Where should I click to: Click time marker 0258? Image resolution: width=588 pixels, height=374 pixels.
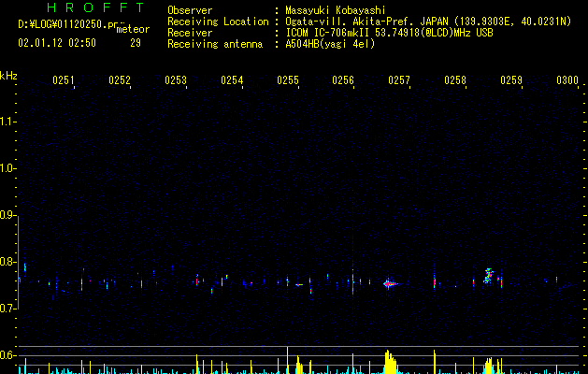[x=455, y=79]
